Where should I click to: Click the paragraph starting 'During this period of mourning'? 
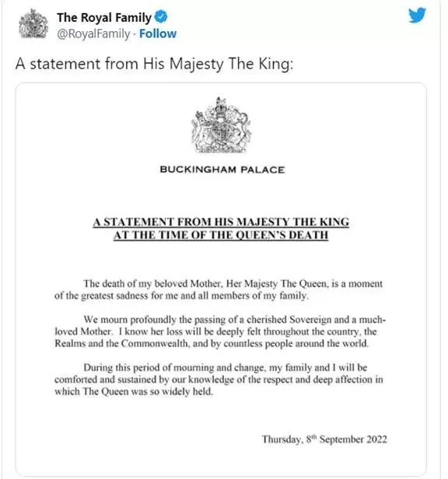[x=219, y=379]
